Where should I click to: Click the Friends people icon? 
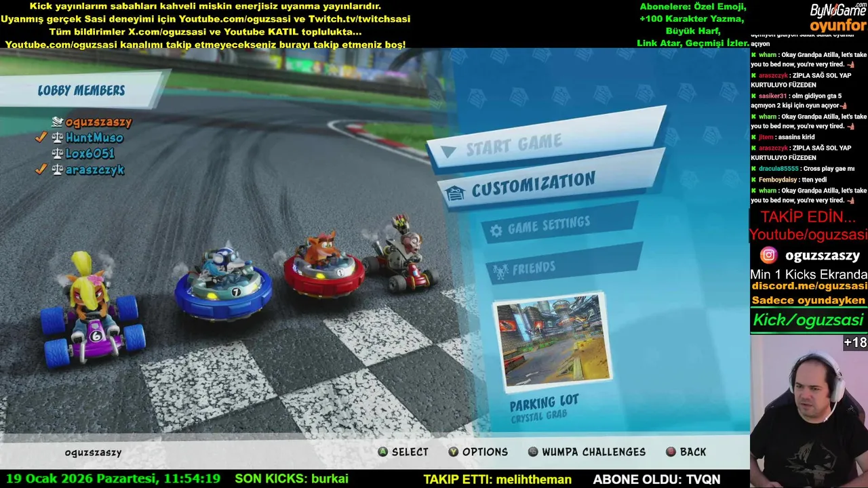500,272
